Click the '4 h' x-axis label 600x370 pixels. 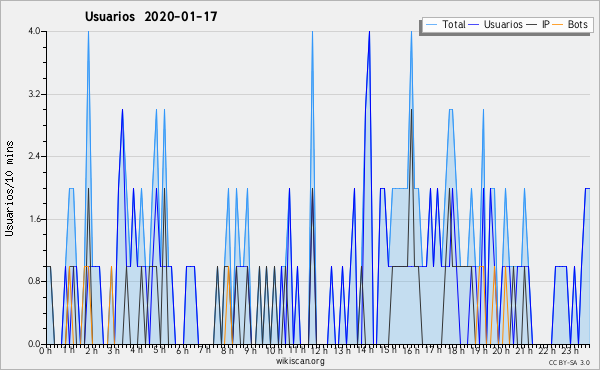point(136,350)
